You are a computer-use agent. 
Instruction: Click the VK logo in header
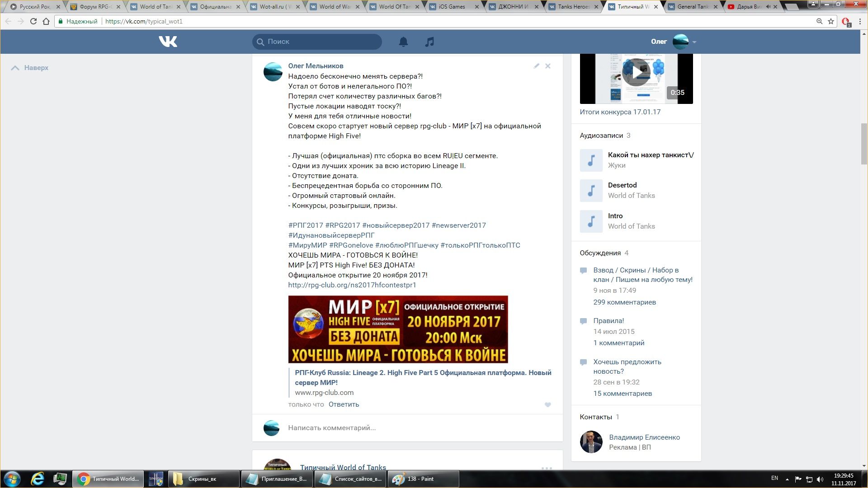(x=168, y=42)
